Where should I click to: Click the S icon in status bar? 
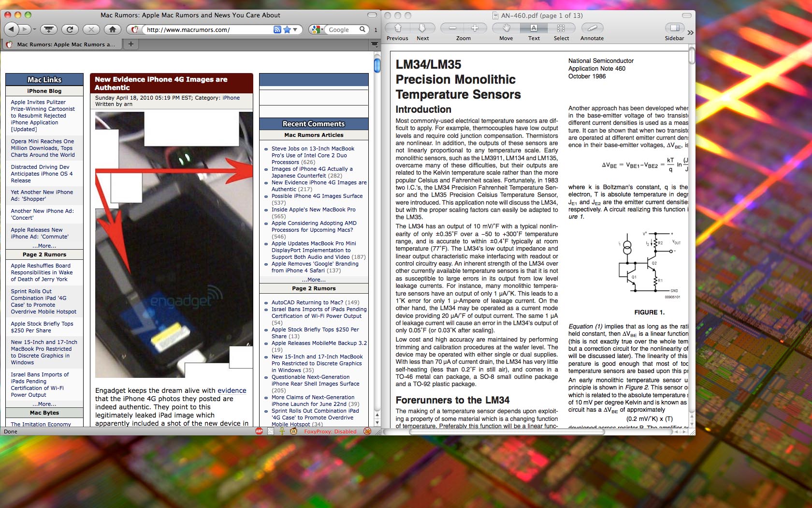[x=271, y=431]
